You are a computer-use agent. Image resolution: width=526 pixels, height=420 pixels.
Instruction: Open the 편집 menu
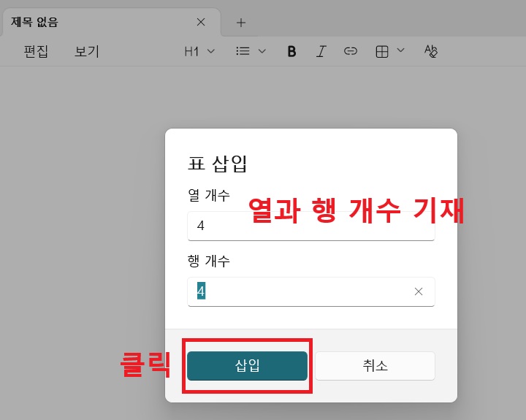tap(36, 51)
